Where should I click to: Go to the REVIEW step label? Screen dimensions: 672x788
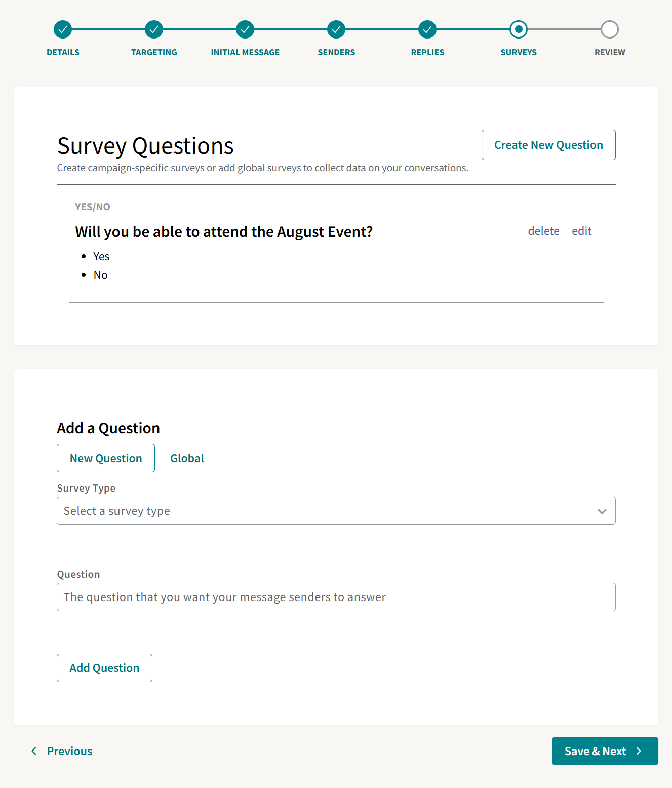click(610, 52)
